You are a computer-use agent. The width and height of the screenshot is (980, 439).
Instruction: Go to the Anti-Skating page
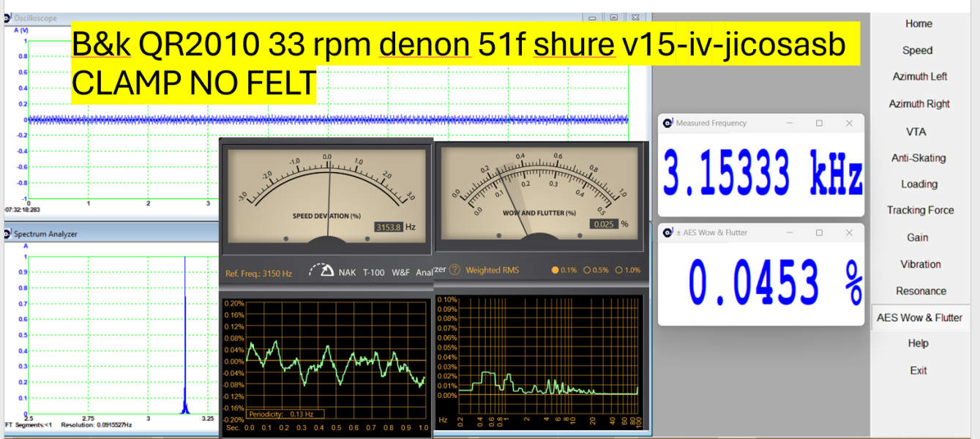[x=919, y=158]
